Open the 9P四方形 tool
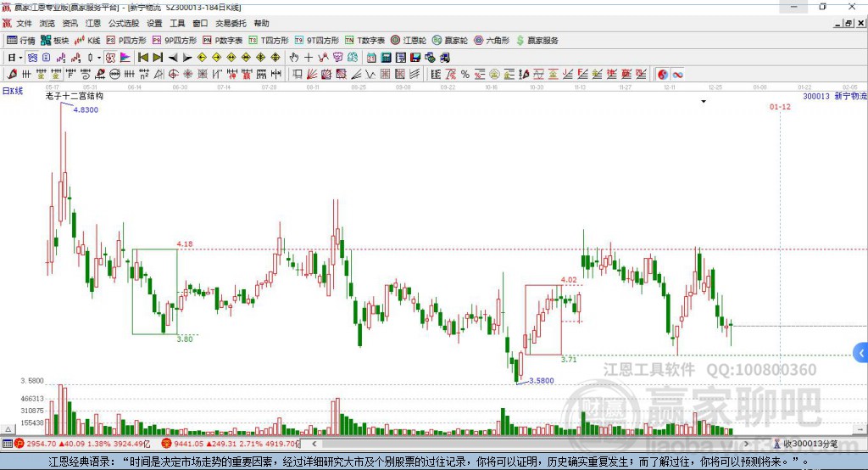This screenshot has width=868, height=470. point(175,41)
